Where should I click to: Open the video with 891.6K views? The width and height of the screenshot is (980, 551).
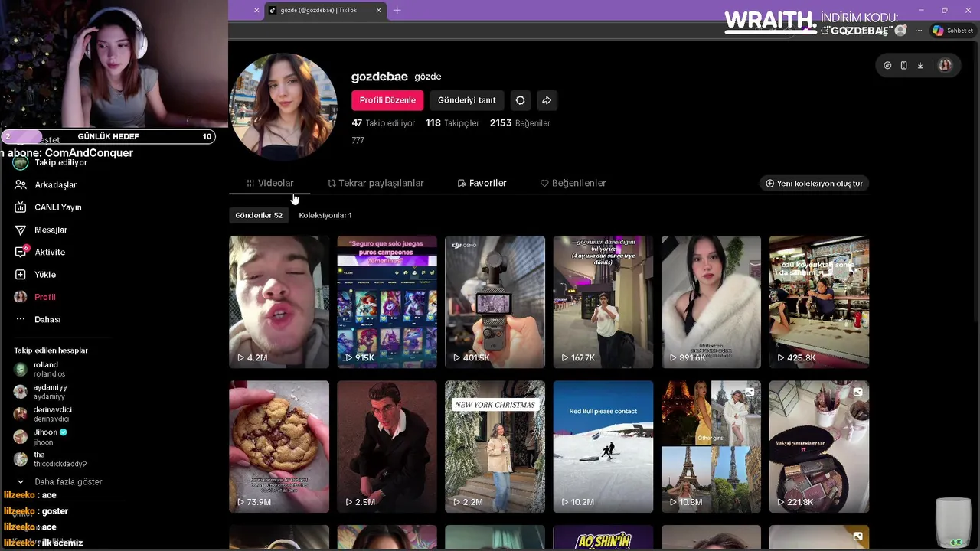[711, 302]
